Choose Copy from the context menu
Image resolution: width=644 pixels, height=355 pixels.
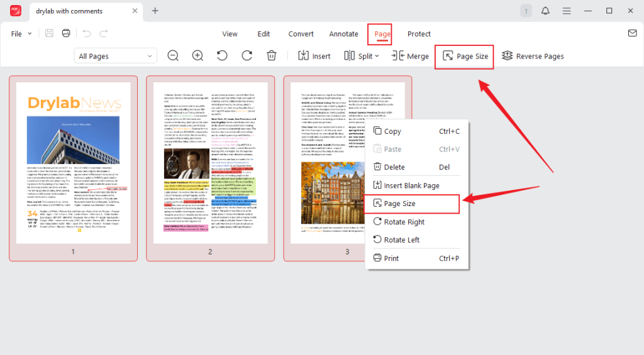tap(417, 131)
